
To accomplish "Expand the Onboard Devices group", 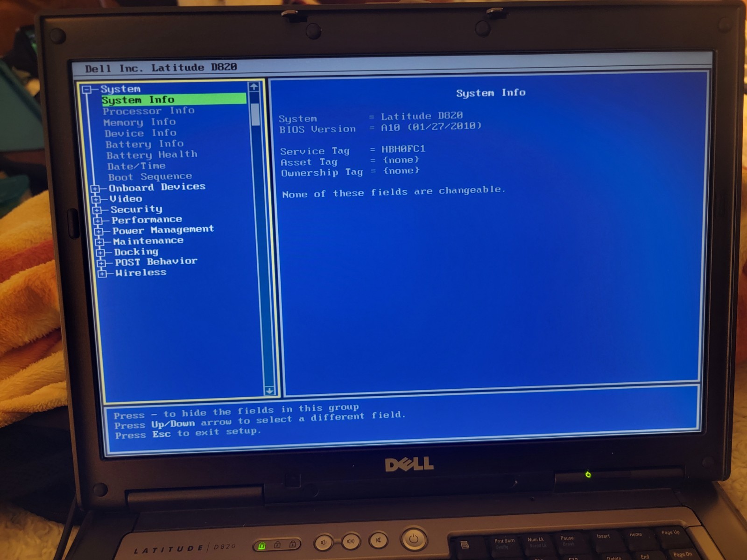I will (x=95, y=189).
